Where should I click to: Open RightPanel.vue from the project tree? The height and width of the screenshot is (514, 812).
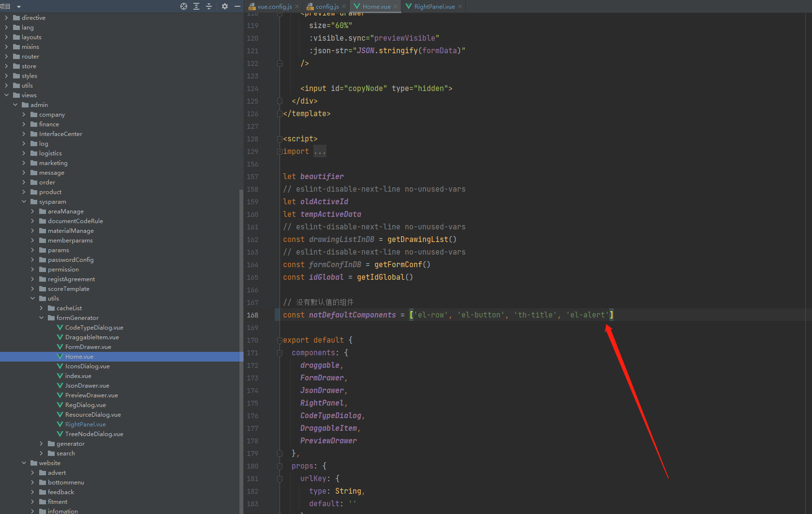click(86, 424)
